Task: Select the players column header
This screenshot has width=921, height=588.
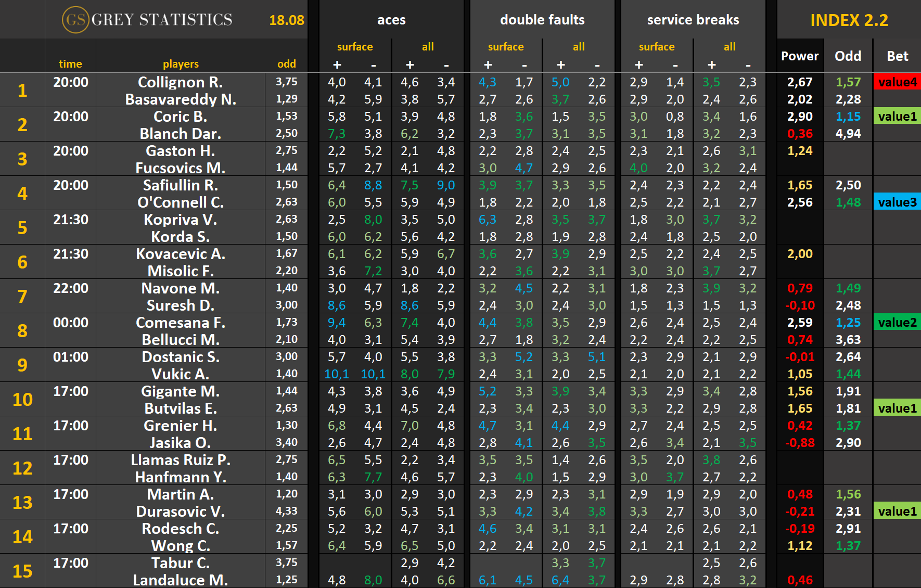Action: (x=181, y=63)
